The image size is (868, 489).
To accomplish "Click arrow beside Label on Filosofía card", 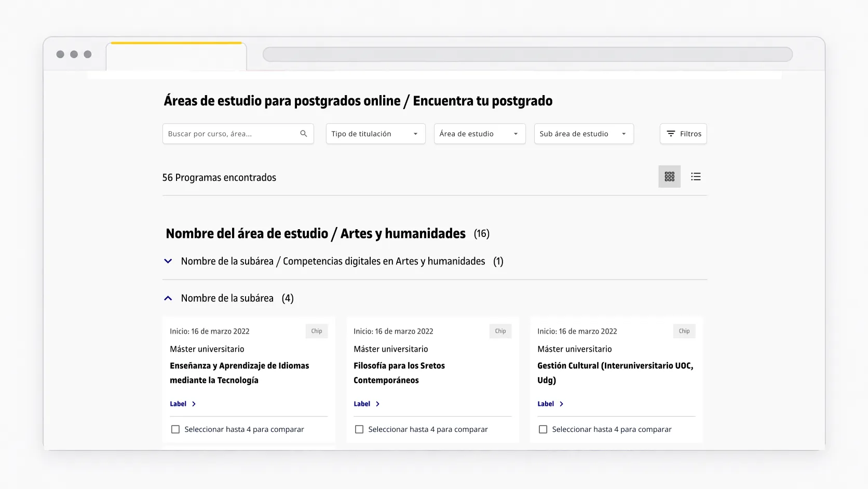I will [x=377, y=404].
